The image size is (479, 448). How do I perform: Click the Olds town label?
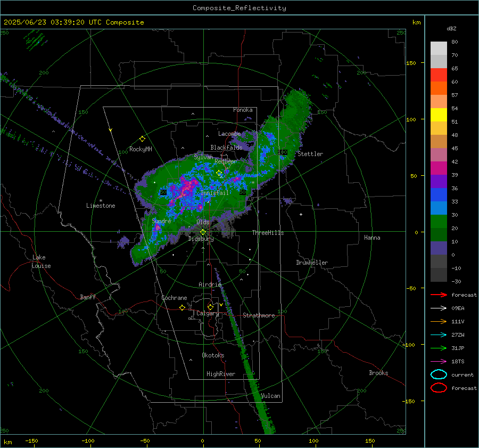(x=203, y=222)
